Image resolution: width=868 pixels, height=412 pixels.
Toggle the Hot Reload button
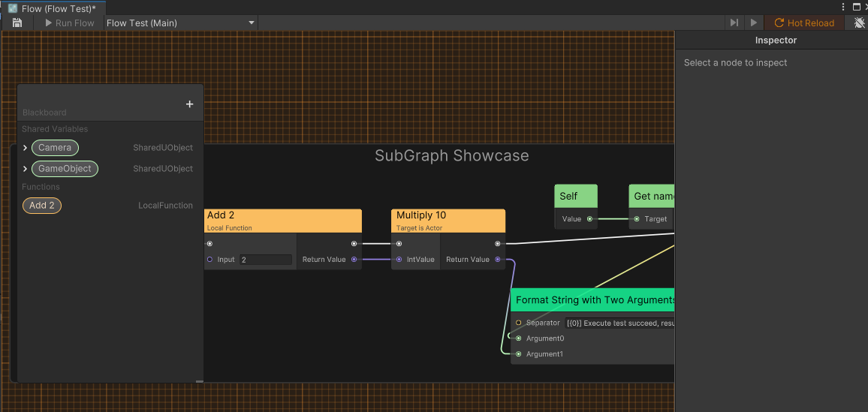(x=804, y=23)
